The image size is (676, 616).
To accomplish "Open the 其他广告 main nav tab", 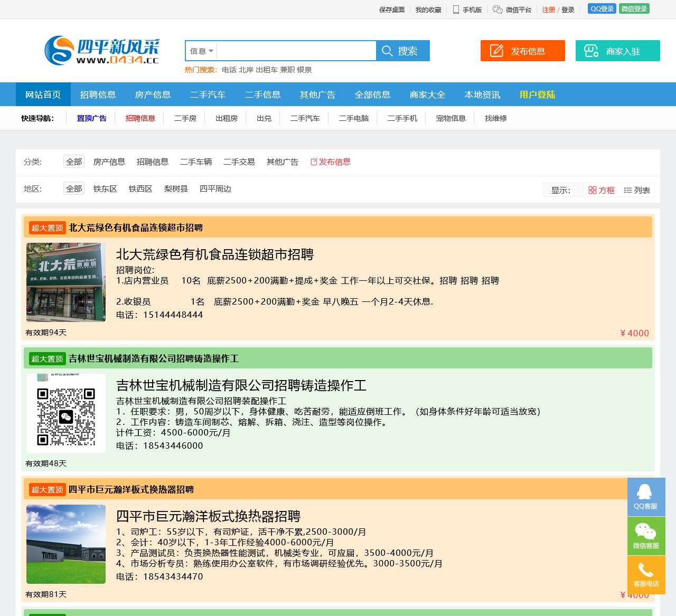I will coord(318,94).
